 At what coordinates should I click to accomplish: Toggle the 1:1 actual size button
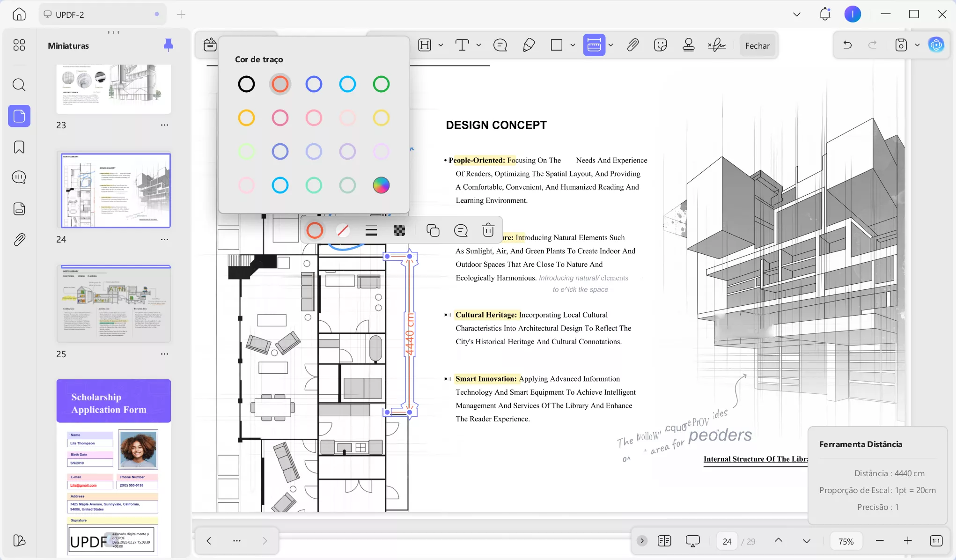[936, 541]
